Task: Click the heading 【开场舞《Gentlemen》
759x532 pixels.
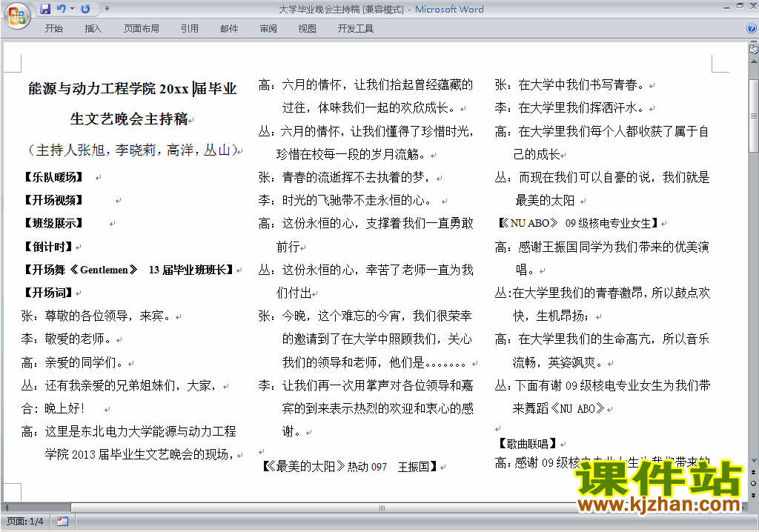Action: click(80, 270)
